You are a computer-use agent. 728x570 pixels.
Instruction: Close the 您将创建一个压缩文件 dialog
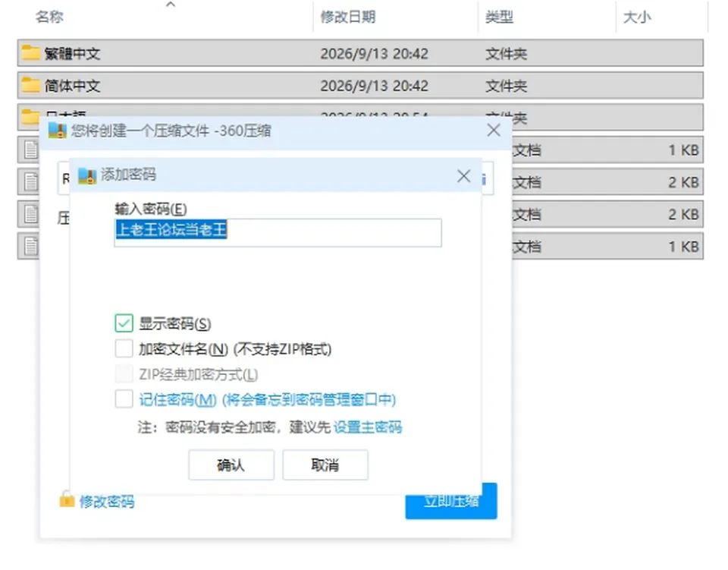coord(494,130)
